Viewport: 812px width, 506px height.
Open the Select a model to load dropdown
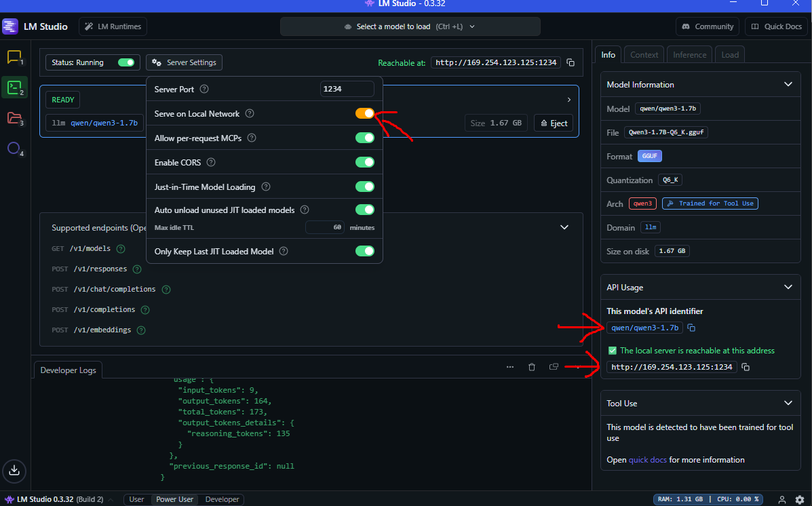(410, 26)
